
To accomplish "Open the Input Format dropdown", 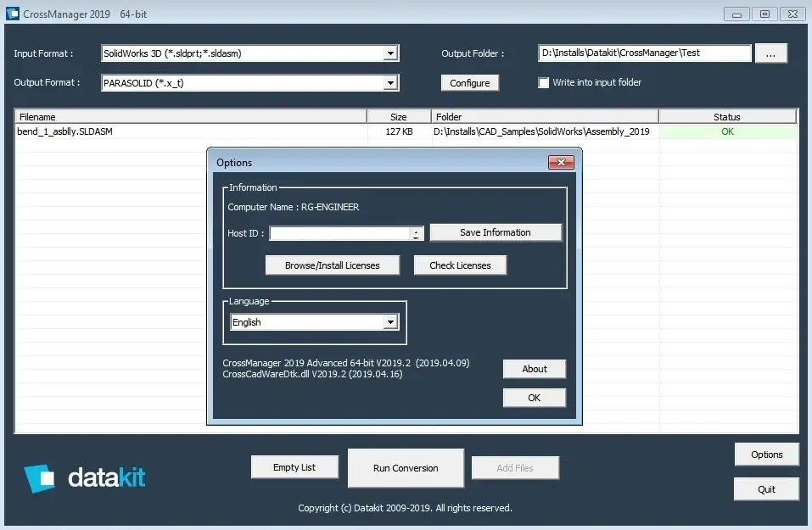I will pyautogui.click(x=390, y=53).
